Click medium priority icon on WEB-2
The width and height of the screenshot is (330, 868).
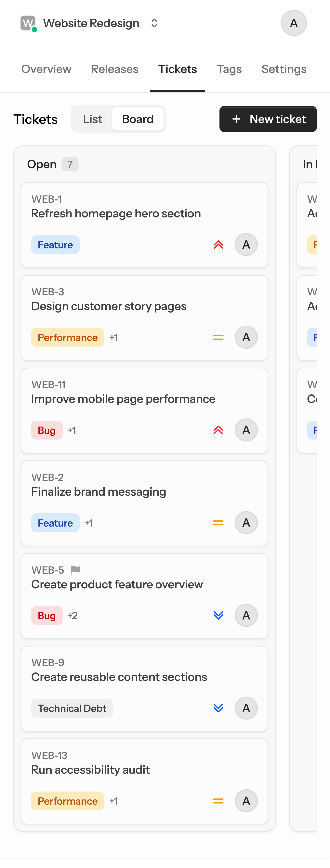click(x=218, y=523)
